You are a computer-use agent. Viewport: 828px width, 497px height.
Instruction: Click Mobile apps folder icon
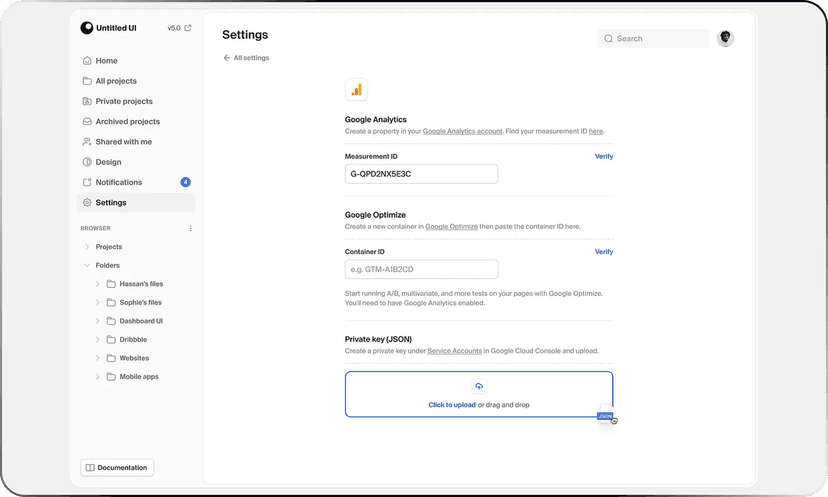click(x=111, y=377)
